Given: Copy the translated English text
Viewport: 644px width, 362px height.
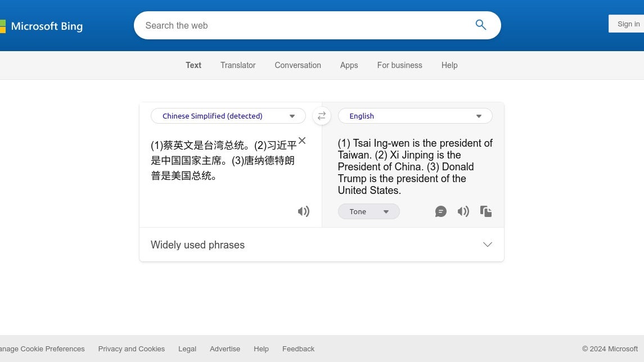Looking at the screenshot, I should pyautogui.click(x=486, y=211).
